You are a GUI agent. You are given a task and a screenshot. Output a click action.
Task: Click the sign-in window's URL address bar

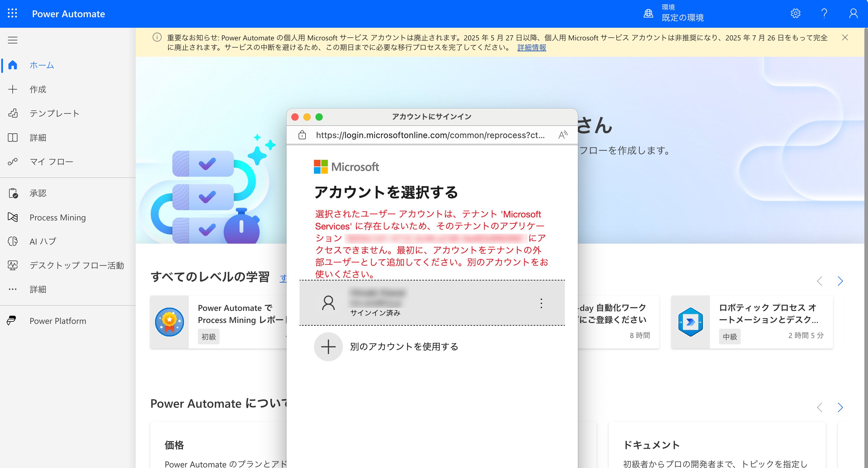(x=430, y=135)
